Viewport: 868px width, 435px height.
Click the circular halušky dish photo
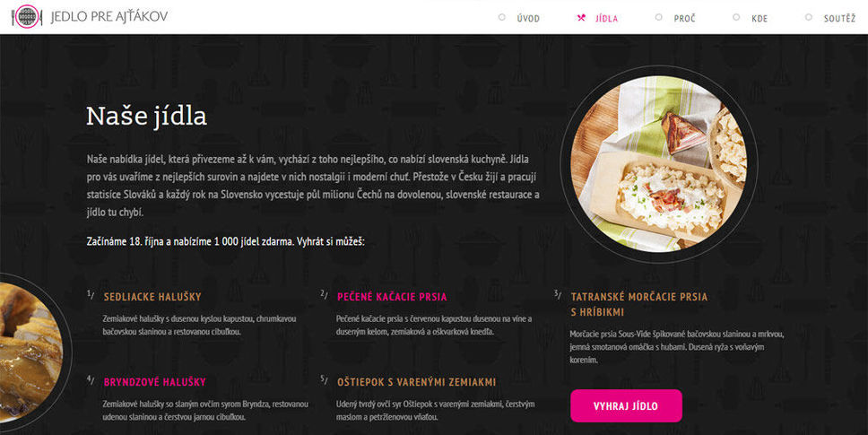click(659, 164)
